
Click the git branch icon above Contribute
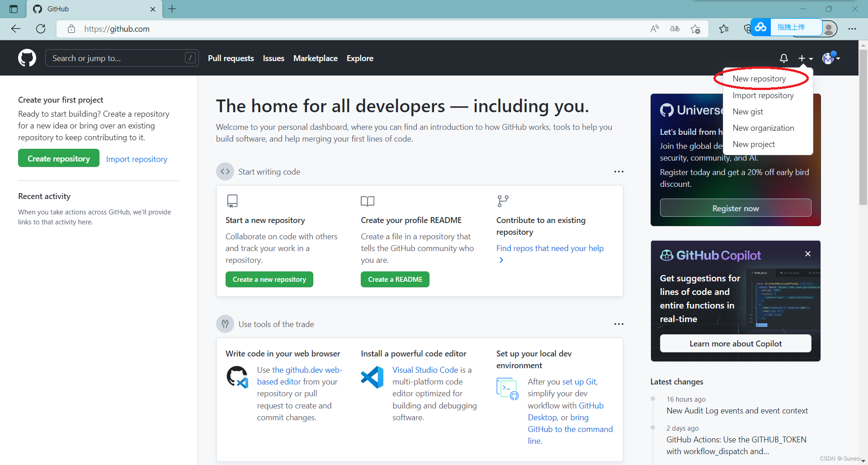pyautogui.click(x=503, y=201)
